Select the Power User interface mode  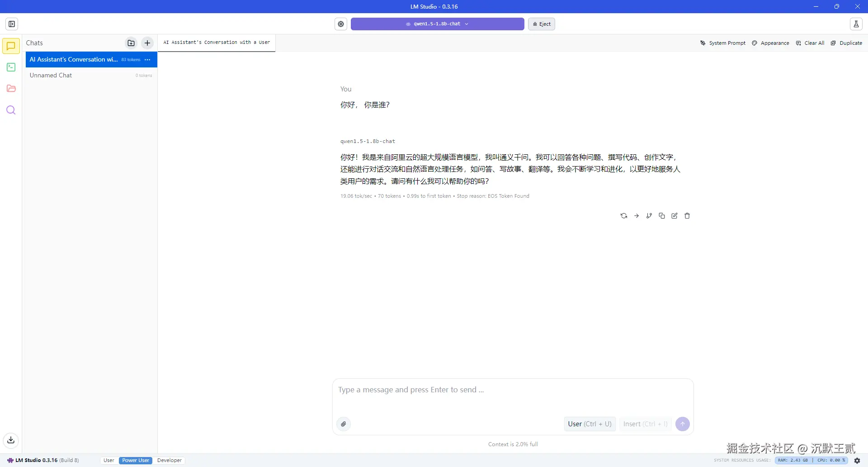[136, 461]
